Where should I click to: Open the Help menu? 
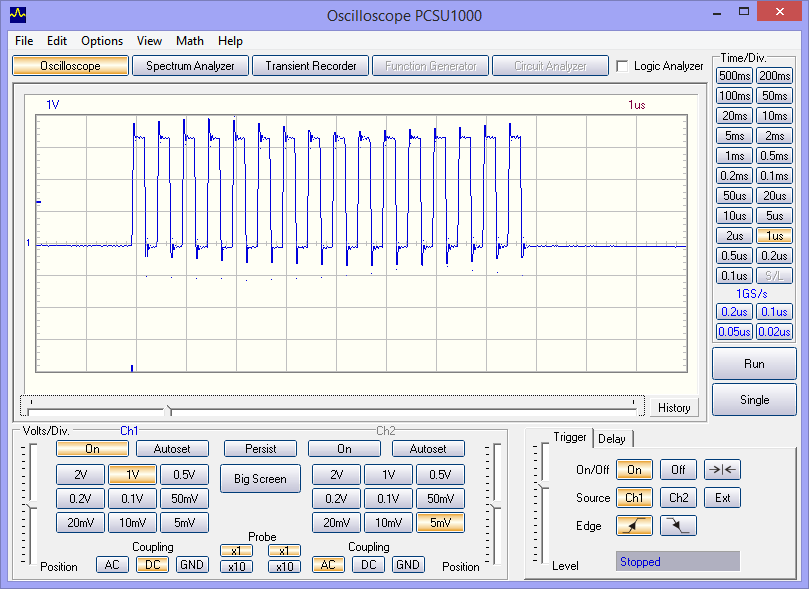(230, 41)
